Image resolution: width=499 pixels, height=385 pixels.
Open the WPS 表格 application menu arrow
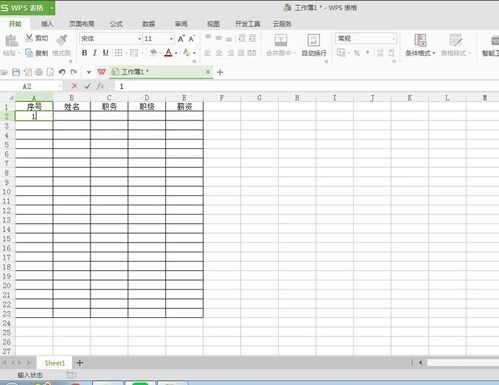tap(52, 8)
